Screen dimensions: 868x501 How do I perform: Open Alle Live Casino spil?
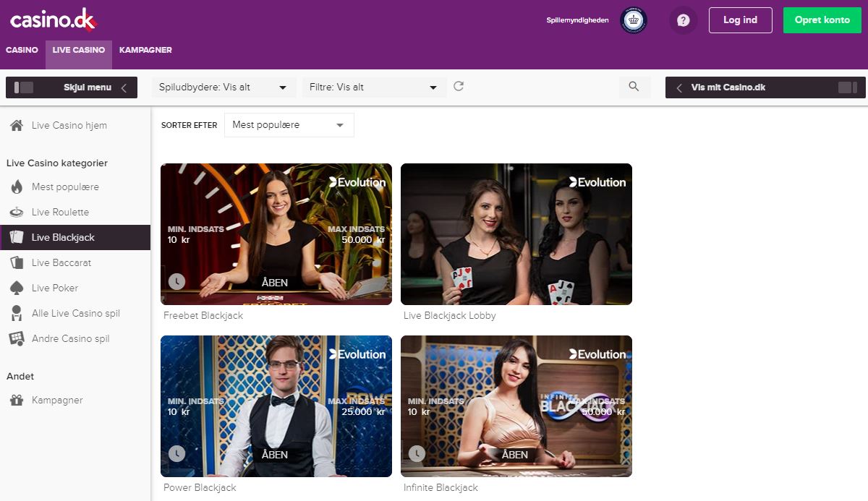[75, 313]
